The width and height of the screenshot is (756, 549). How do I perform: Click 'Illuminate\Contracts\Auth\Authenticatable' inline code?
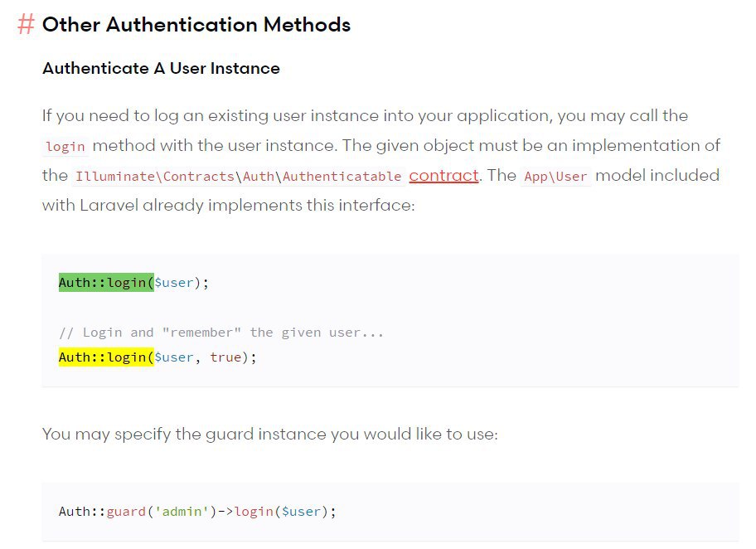(238, 176)
